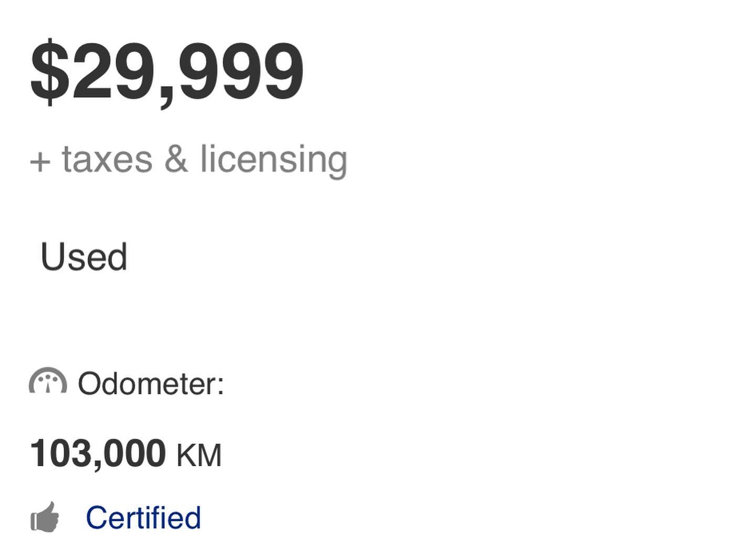756x546 pixels.
Task: Click the ampersand between taxes and licensing
Action: [176, 159]
